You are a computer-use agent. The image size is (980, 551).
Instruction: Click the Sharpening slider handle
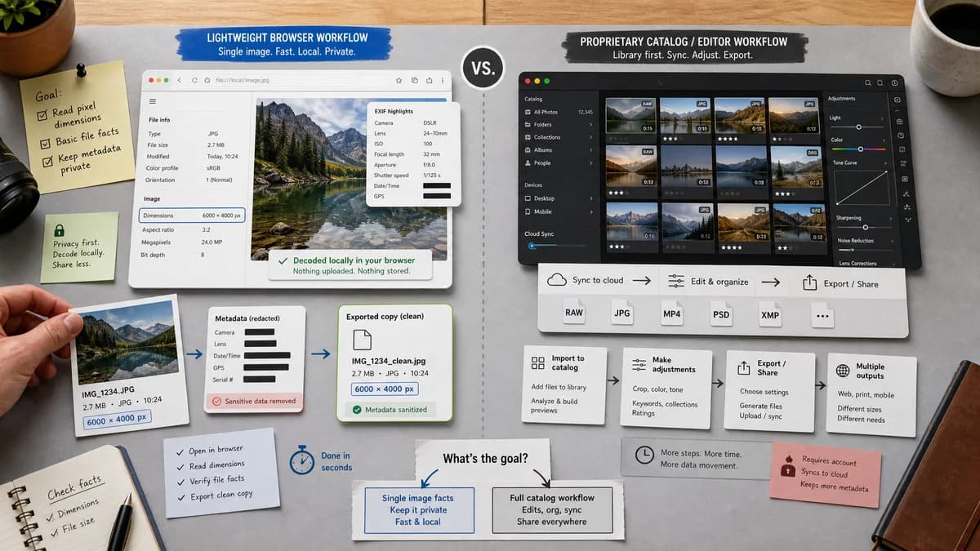point(866,228)
